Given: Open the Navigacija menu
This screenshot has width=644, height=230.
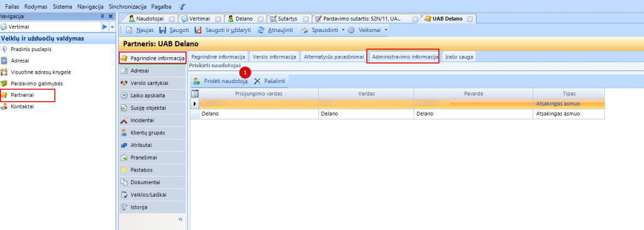Looking at the screenshot, I should (90, 6).
